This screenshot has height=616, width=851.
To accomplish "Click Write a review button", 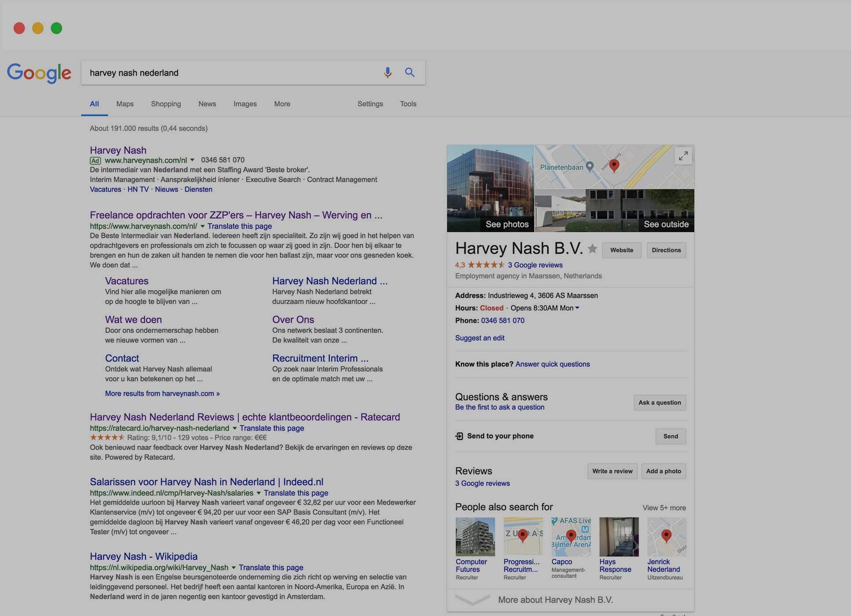I will tap(612, 471).
